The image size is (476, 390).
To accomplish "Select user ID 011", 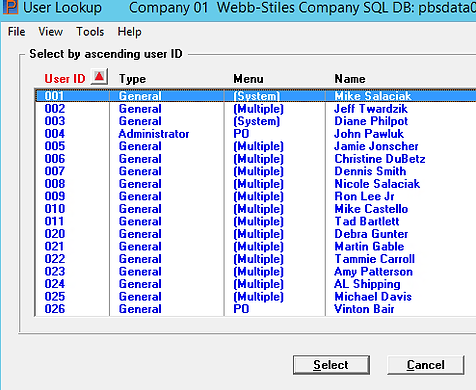I will tap(54, 221).
